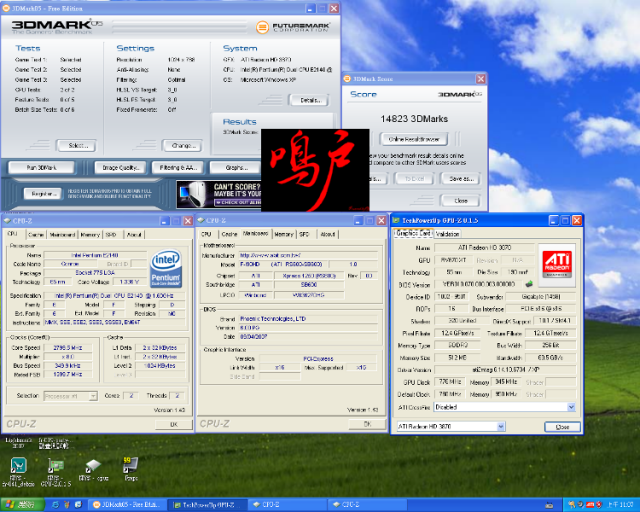
Task: Click the Windows Start button
Action: [x=22, y=505]
